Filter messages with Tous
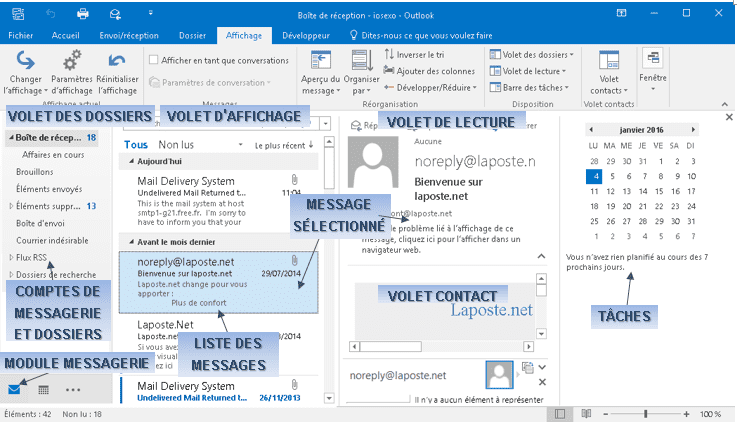The width and height of the screenshot is (737, 424). [136, 145]
